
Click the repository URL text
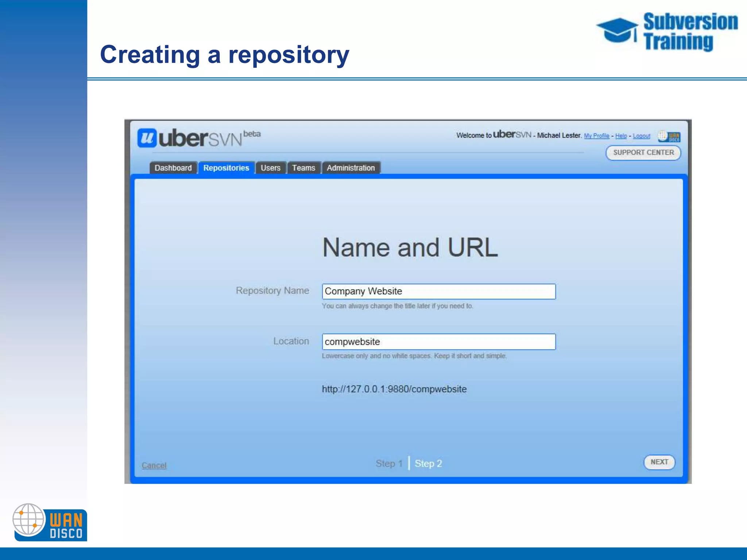[394, 389]
